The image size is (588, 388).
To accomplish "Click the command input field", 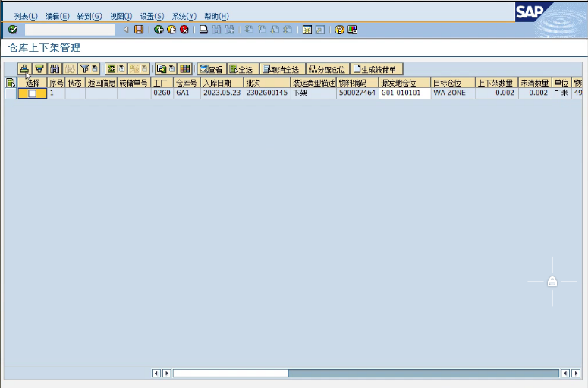I will pos(70,30).
